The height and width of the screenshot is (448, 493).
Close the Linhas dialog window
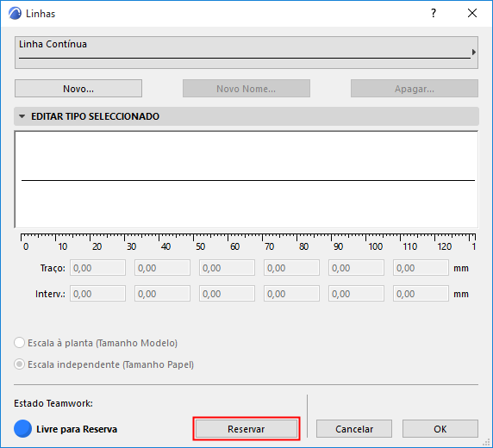click(472, 13)
